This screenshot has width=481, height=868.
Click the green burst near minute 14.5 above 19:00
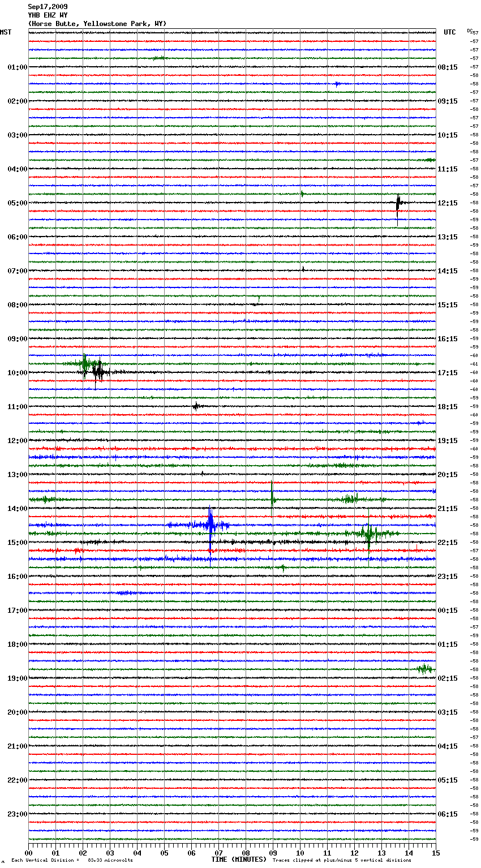(424, 669)
